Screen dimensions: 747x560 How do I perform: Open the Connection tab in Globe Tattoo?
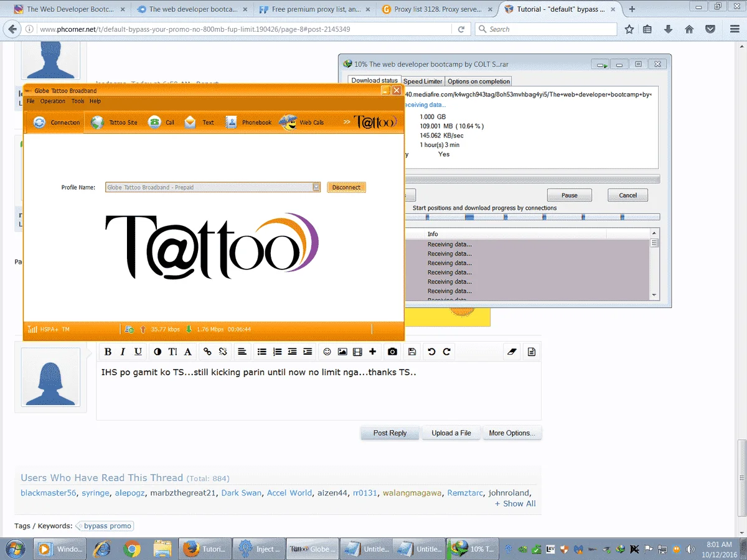pos(55,123)
